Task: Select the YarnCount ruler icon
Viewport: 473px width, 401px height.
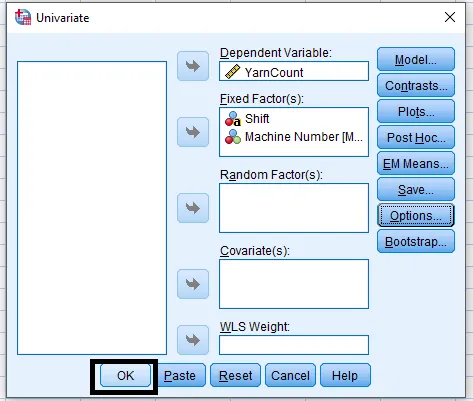Action: [x=232, y=72]
